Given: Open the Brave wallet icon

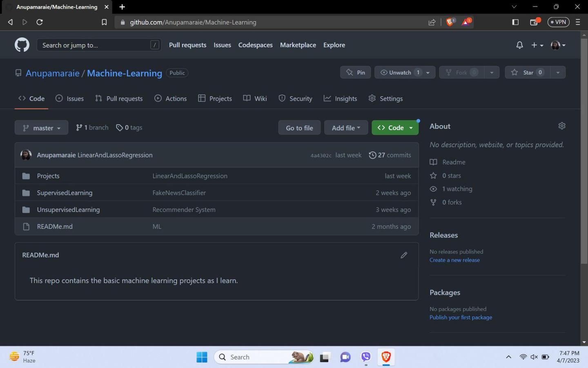Looking at the screenshot, I should point(535,22).
